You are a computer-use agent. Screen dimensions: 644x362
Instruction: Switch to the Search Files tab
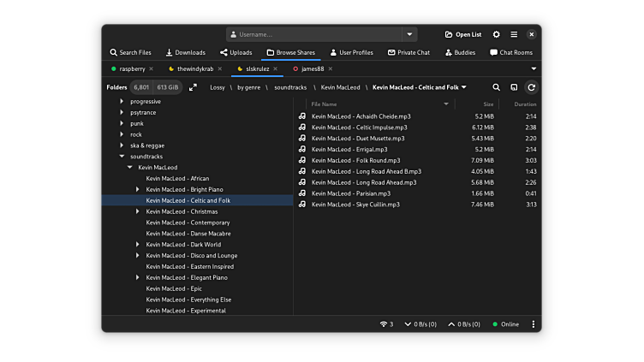(x=130, y=52)
